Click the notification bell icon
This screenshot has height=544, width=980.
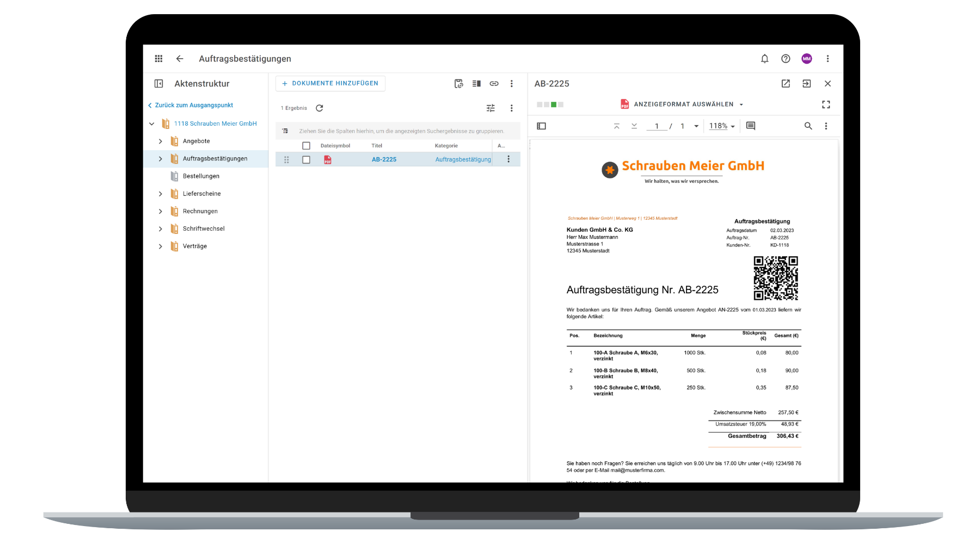tap(764, 58)
